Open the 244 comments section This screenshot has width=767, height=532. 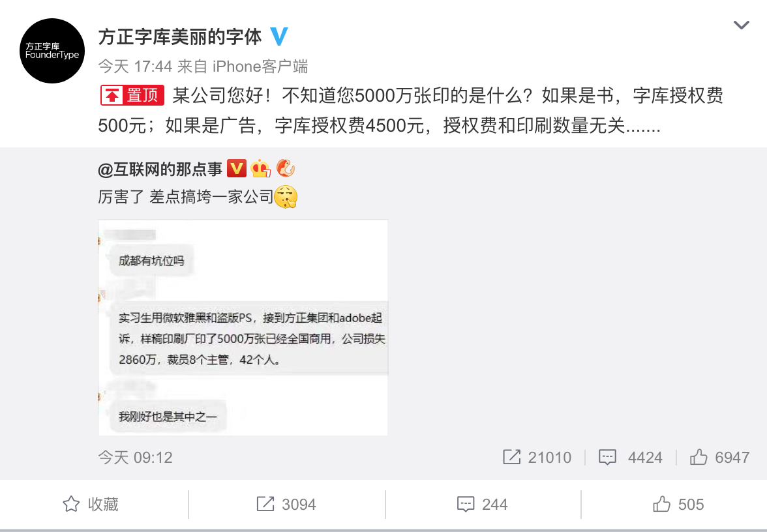point(482,504)
